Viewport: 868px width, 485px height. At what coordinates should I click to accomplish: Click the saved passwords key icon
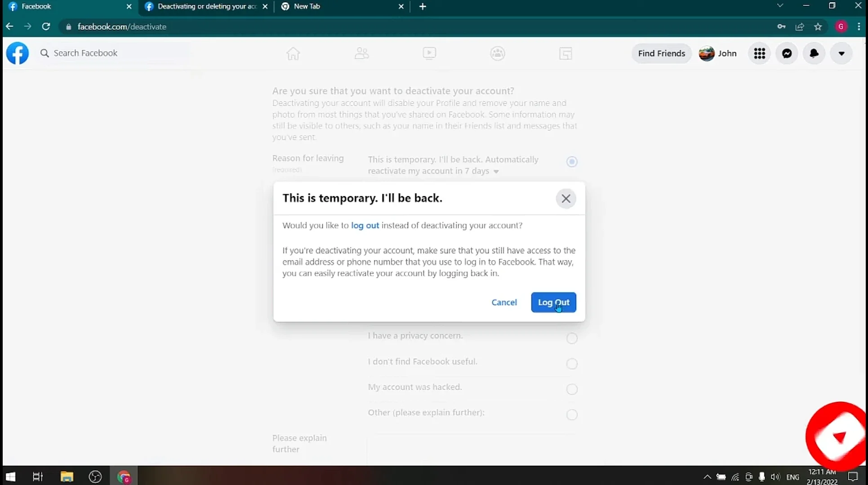(781, 26)
